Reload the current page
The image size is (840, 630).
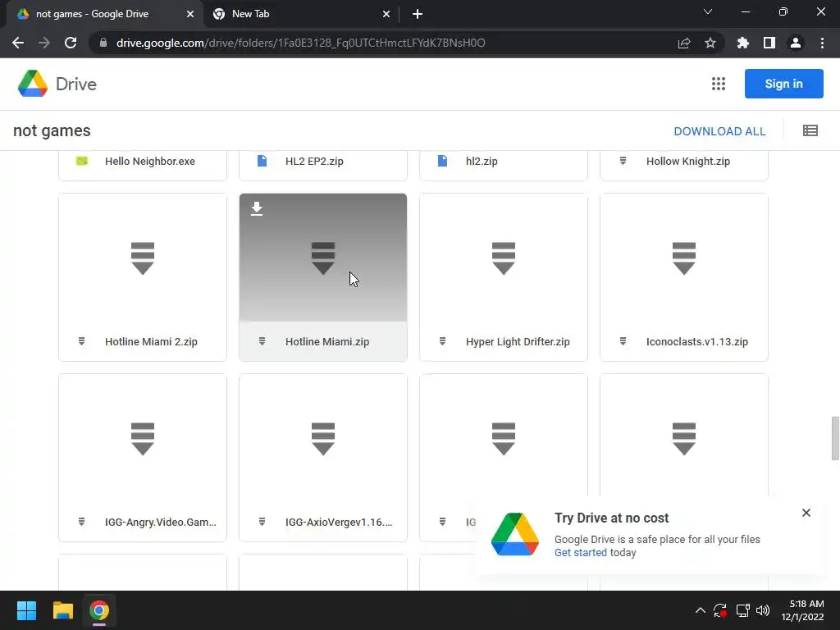point(71,43)
